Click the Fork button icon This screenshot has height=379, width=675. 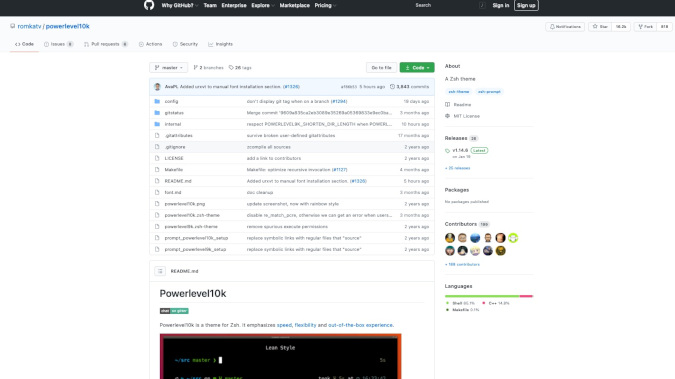click(641, 27)
